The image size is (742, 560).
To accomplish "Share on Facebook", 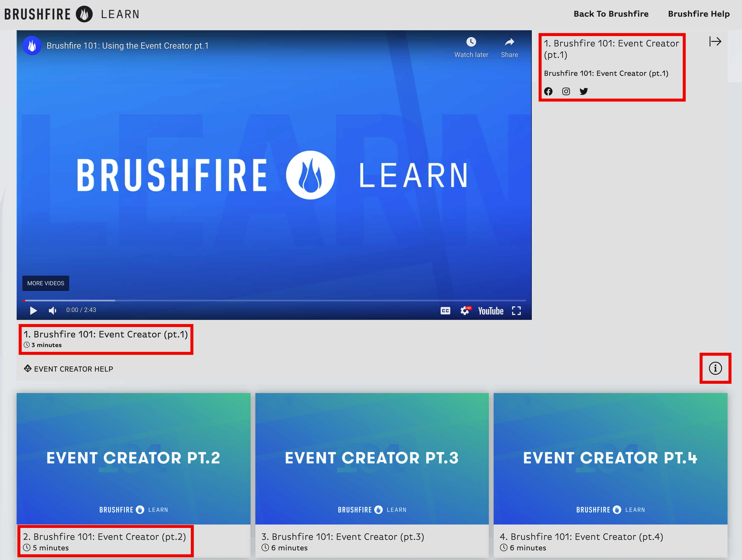I will [x=548, y=91].
